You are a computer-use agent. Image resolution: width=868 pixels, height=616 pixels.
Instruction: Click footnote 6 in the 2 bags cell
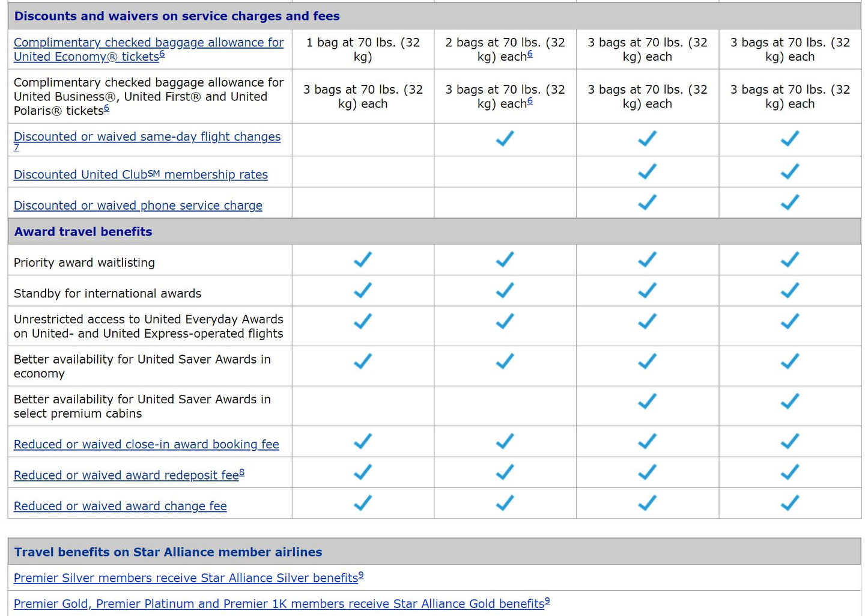tap(530, 54)
